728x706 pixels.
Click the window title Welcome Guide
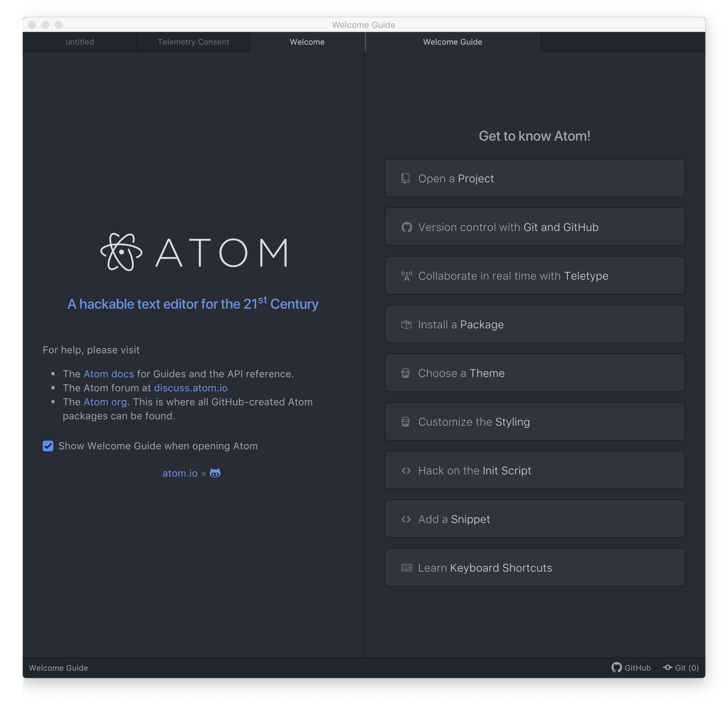pyautogui.click(x=364, y=25)
